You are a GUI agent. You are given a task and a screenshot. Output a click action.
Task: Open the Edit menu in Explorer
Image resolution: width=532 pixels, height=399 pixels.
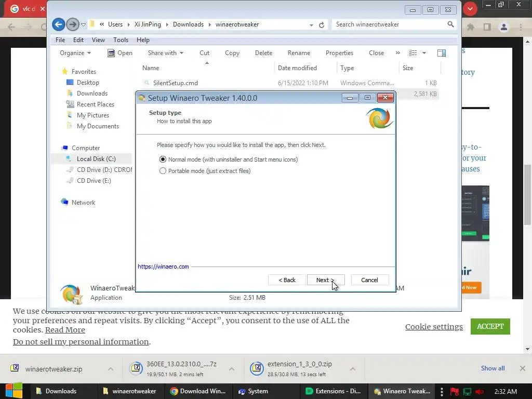(78, 40)
